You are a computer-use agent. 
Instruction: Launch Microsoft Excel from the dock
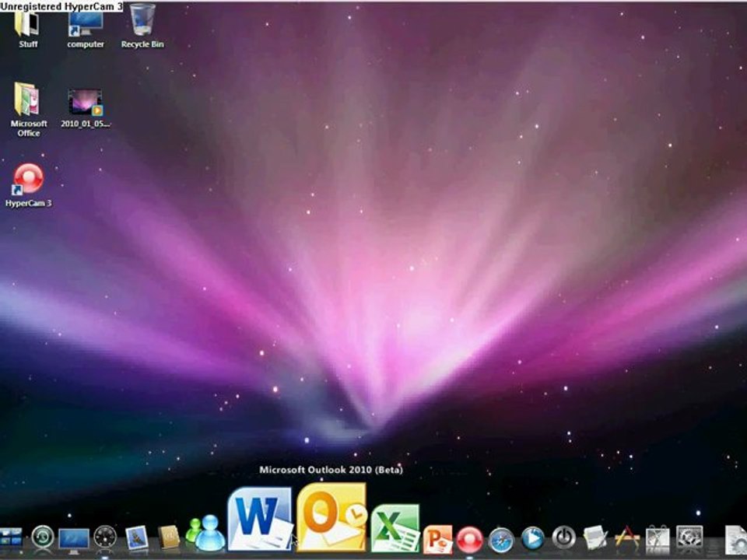395,528
